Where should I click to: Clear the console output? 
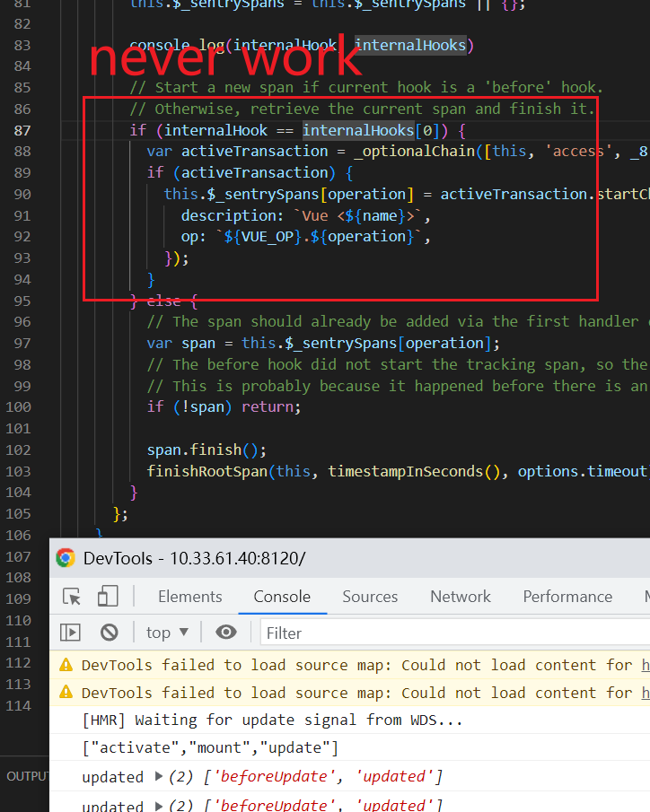pos(110,633)
